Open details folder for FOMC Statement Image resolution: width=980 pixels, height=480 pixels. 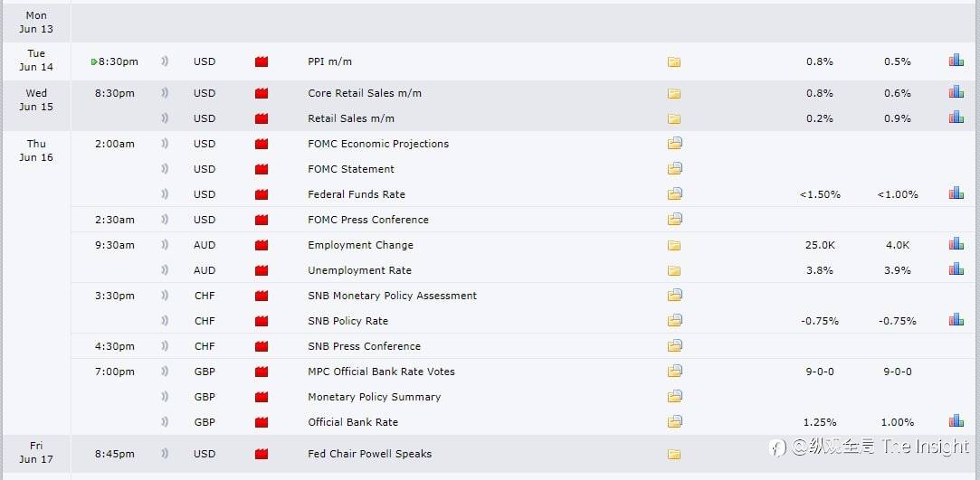(x=674, y=169)
